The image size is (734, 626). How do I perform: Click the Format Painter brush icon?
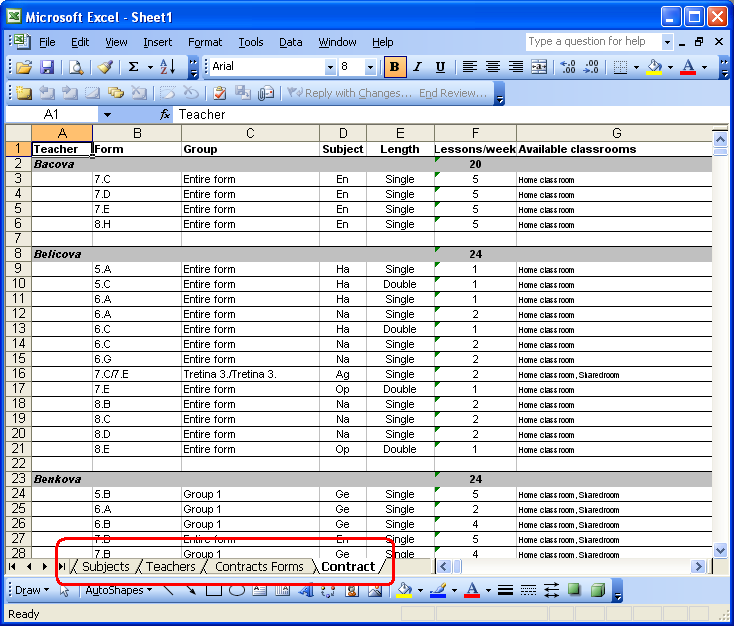click(x=105, y=67)
